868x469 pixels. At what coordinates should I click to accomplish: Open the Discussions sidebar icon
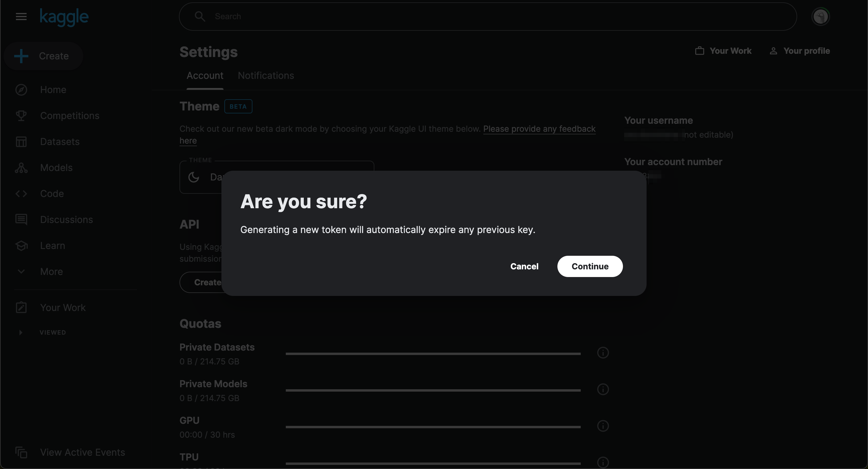click(x=21, y=219)
